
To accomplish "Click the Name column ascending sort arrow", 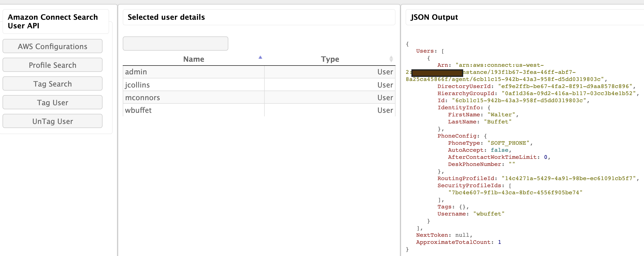I will 260,57.
